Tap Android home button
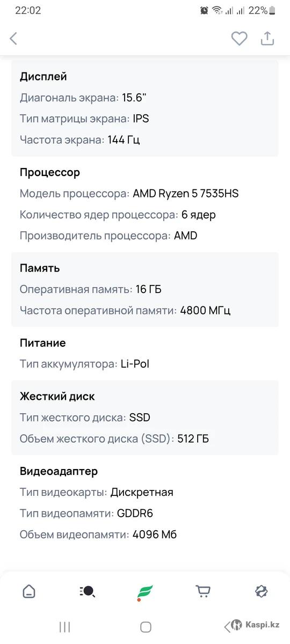Viewport: 290px width, 644px height. click(x=145, y=626)
